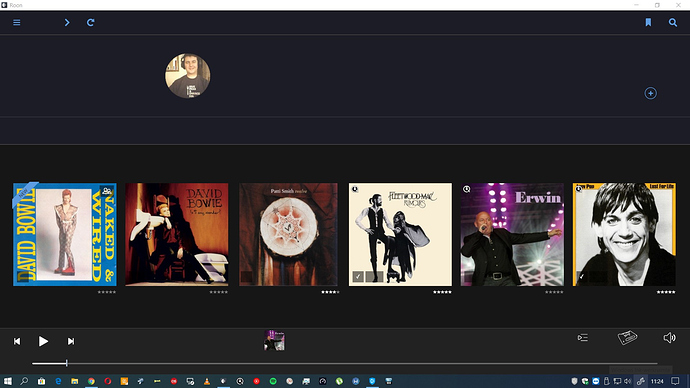Open the hamburger navigation menu
Screen dimensions: 690x388
pyautogui.click(x=17, y=22)
